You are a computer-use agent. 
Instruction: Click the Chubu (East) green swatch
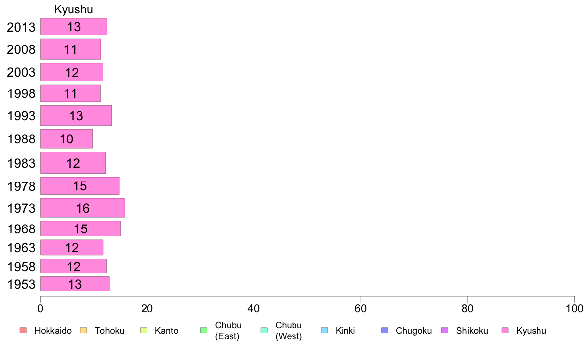[x=204, y=330]
